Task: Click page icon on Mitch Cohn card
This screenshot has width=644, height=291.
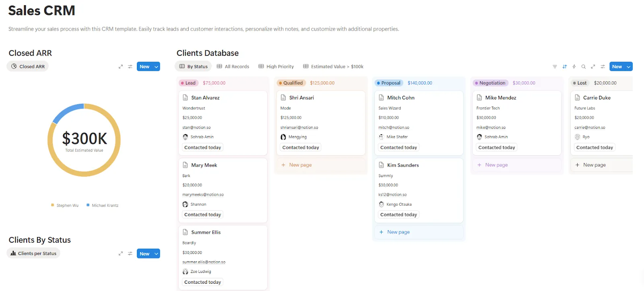Action: [x=381, y=97]
